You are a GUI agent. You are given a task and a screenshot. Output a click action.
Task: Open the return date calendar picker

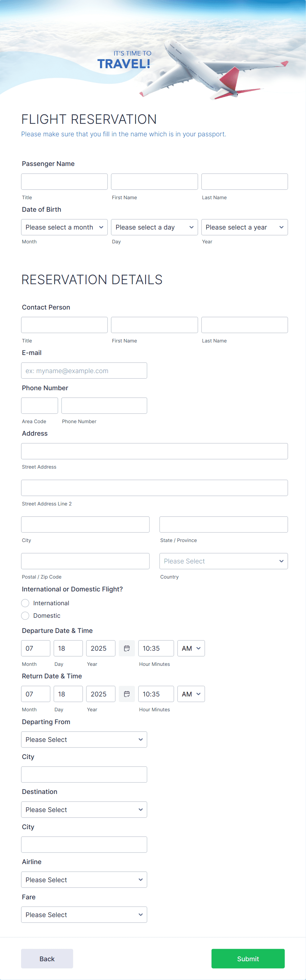pos(127,694)
